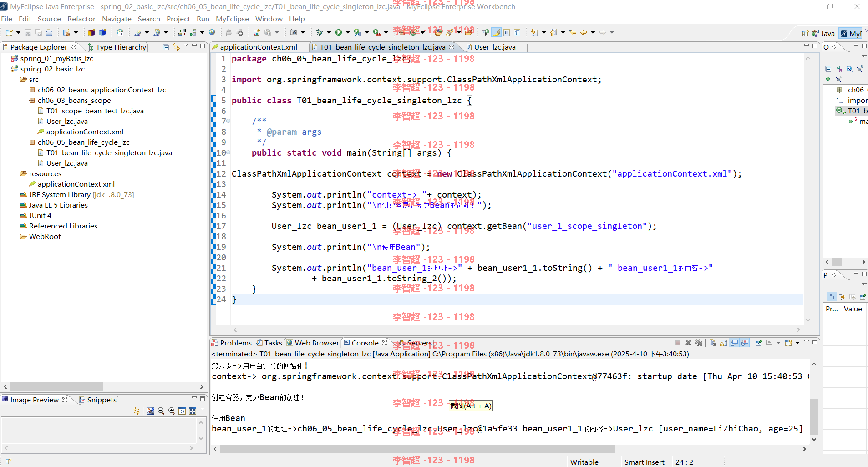The image size is (868, 467).
Task: Open the Navigate menu
Action: (x=117, y=19)
